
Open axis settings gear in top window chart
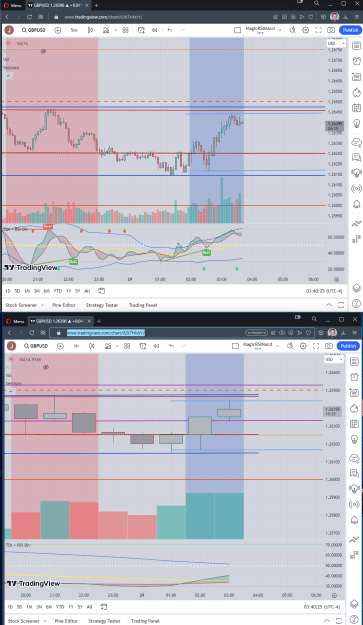click(x=337, y=279)
